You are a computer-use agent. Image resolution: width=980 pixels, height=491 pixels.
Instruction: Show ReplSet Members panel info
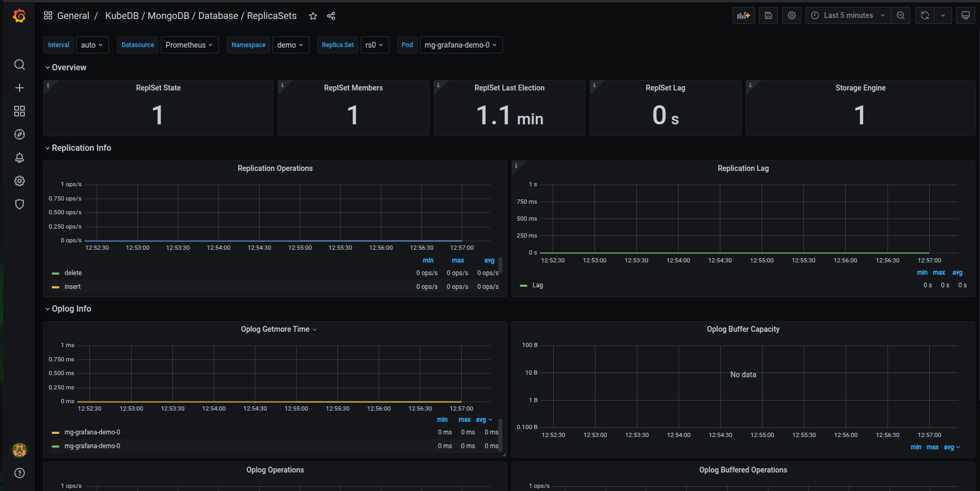tap(282, 85)
